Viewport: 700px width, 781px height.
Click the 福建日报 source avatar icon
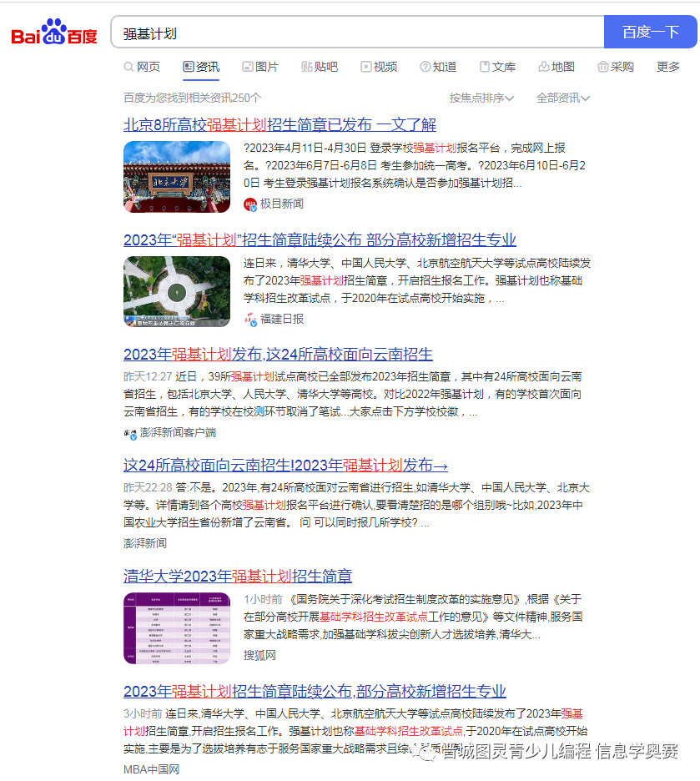point(250,320)
